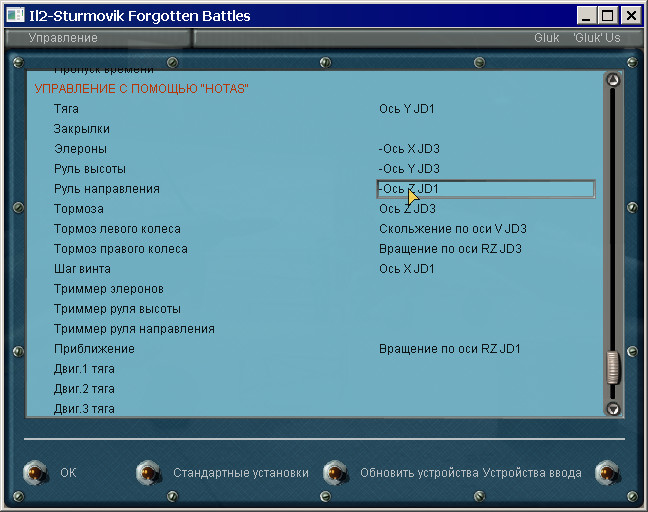This screenshot has width=648, height=512.
Task: Click the highlighted -Ось Z JD1 field
Action: [486, 189]
